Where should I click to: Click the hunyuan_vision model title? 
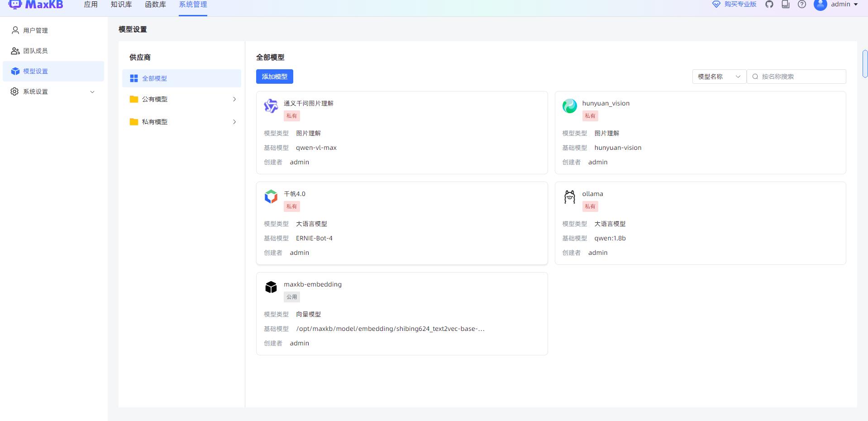[606, 103]
